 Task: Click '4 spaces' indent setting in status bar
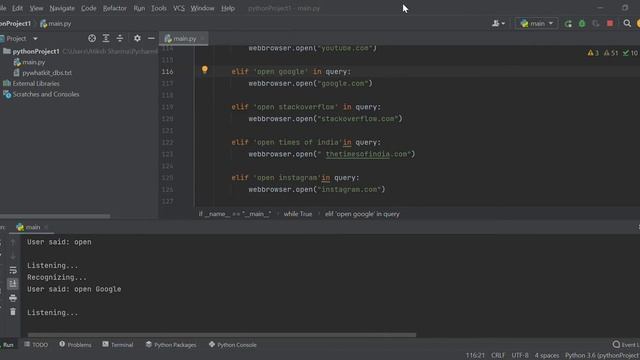click(547, 356)
